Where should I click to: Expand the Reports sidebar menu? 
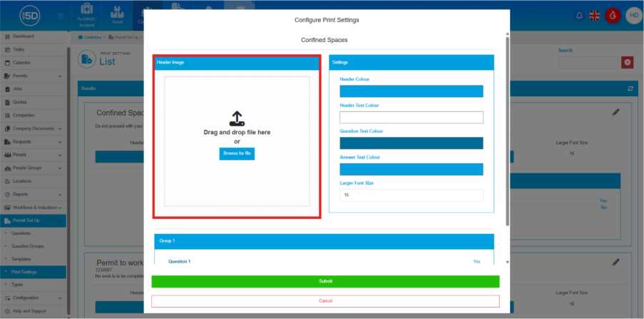[x=33, y=194]
